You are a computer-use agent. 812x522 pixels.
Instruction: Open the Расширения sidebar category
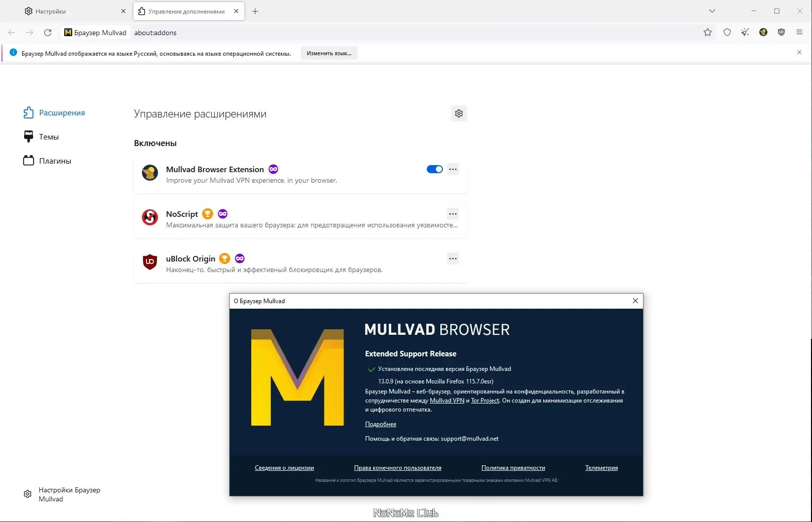(x=54, y=113)
